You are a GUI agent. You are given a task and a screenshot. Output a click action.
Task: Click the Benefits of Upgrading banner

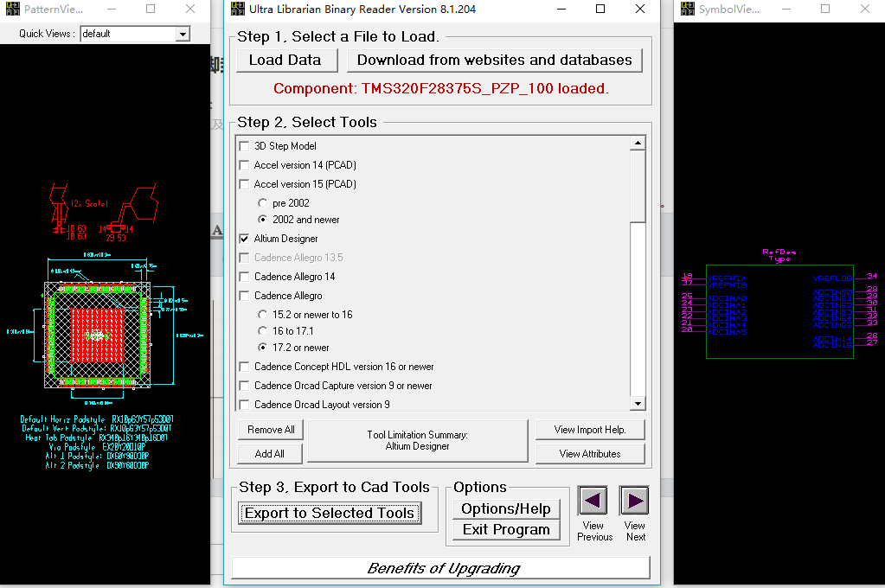[x=441, y=568]
